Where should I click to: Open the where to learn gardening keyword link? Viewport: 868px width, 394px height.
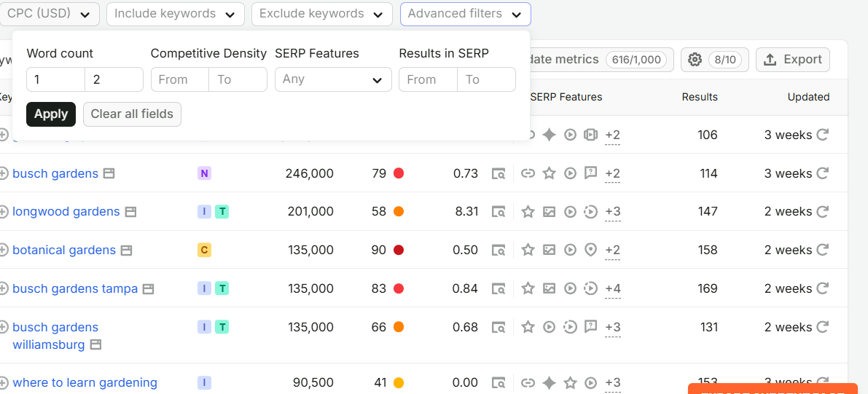(85, 382)
